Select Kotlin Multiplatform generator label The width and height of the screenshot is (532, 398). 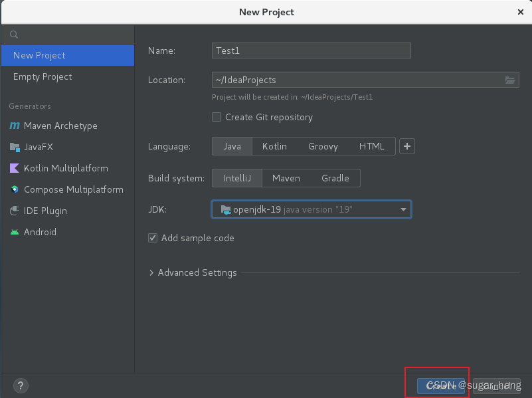(66, 168)
